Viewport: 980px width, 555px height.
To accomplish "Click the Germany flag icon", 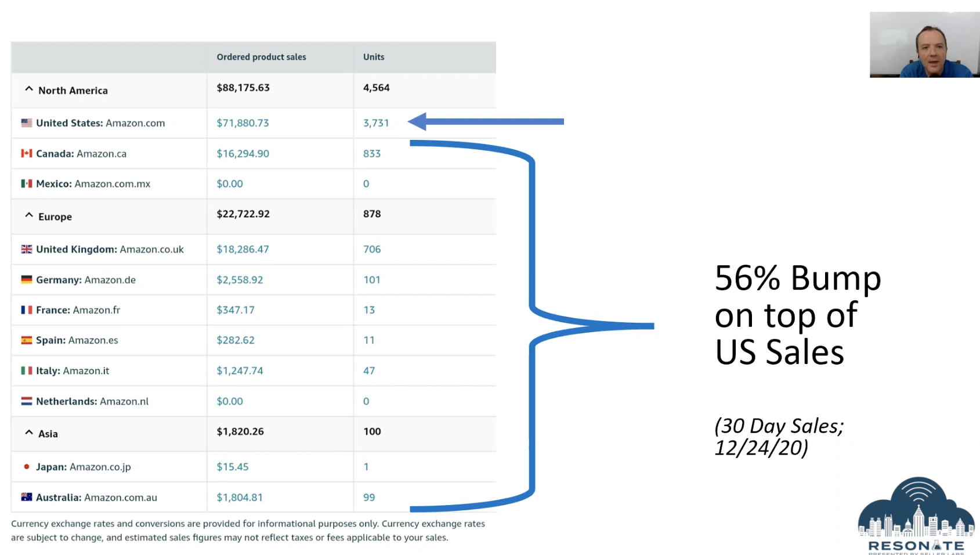I will (27, 279).
